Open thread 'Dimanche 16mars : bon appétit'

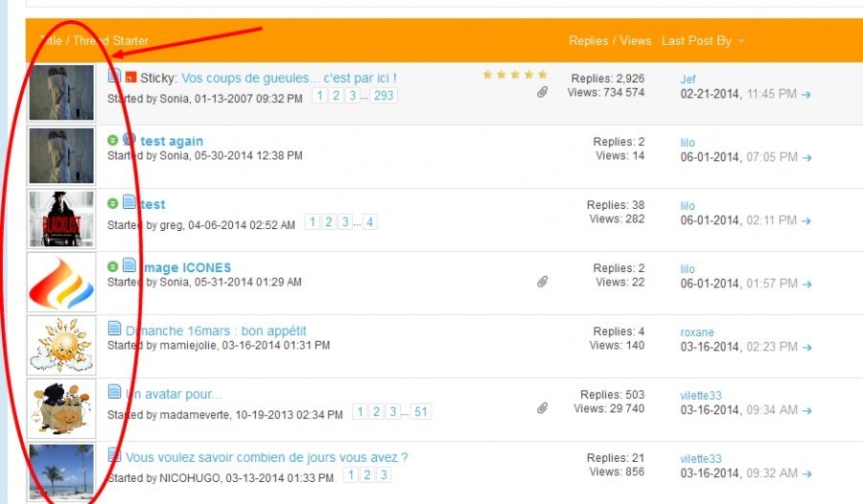216,331
